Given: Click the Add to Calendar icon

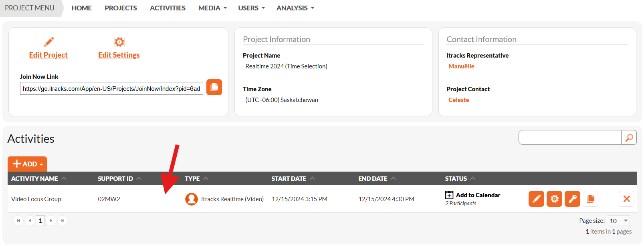Looking at the screenshot, I should tap(449, 195).
